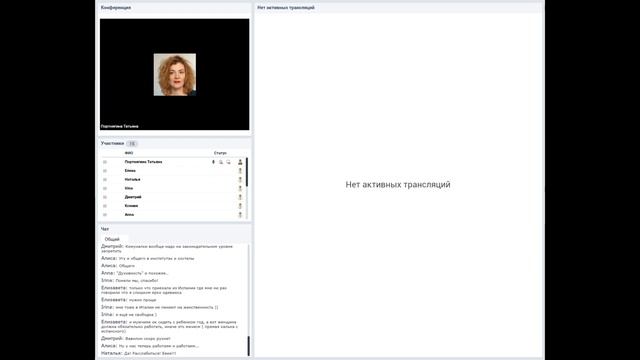Image resolution: width=640 pixels, height=360 pixels.
Task: Click the microphone icon in Татьяна's row
Action: pyautogui.click(x=213, y=162)
